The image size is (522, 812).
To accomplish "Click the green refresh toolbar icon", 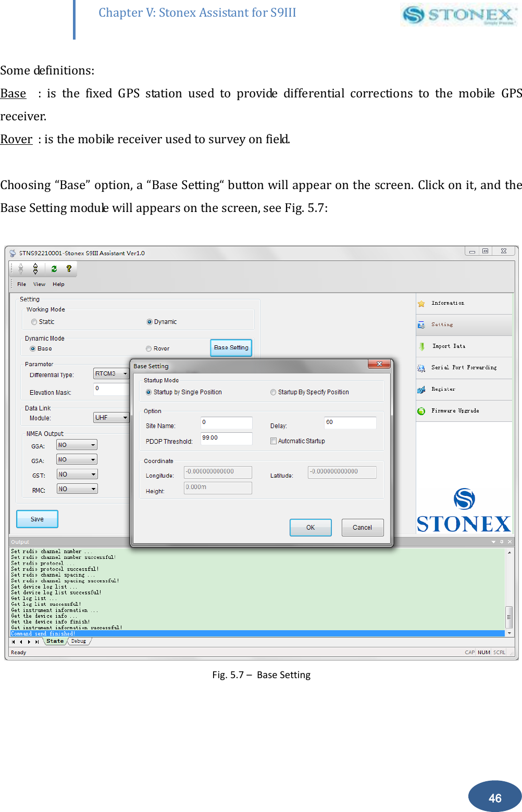I will click(x=54, y=269).
